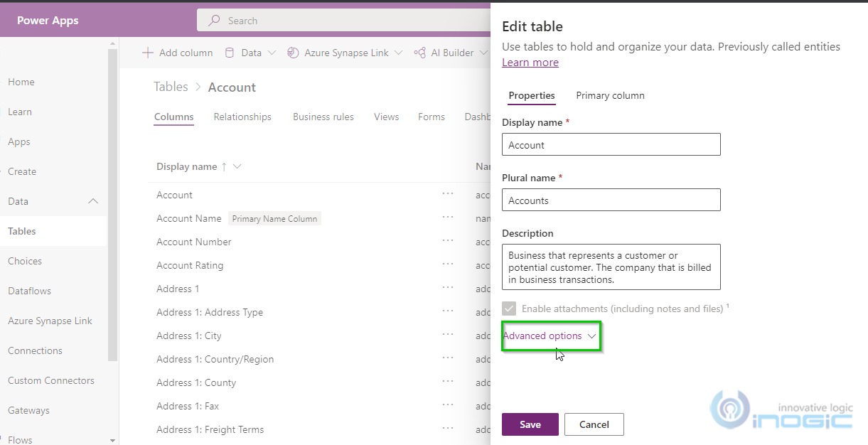Select Tables in sidebar
868x445 pixels.
[x=53, y=231]
